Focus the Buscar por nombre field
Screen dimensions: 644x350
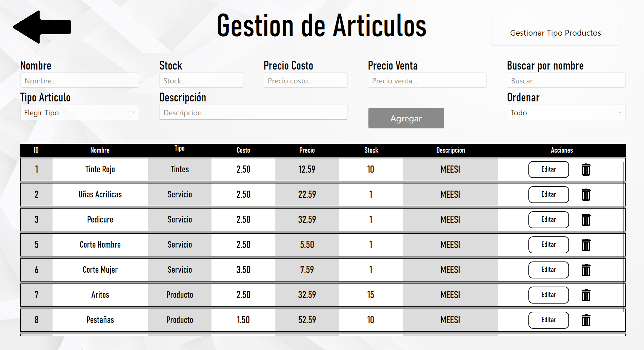(x=566, y=81)
